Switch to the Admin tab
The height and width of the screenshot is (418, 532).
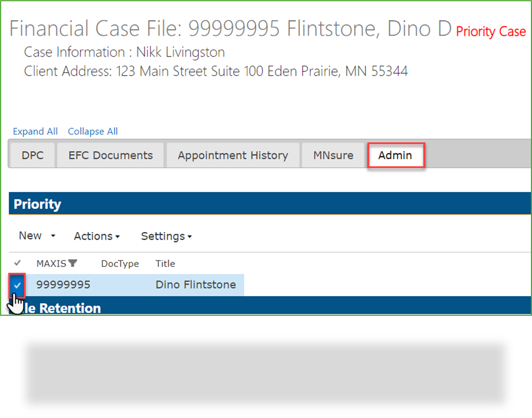tap(396, 155)
